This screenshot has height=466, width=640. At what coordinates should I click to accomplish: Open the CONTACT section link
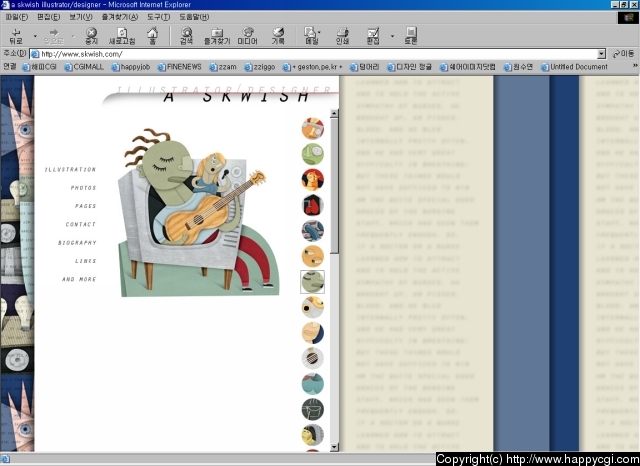(x=81, y=224)
